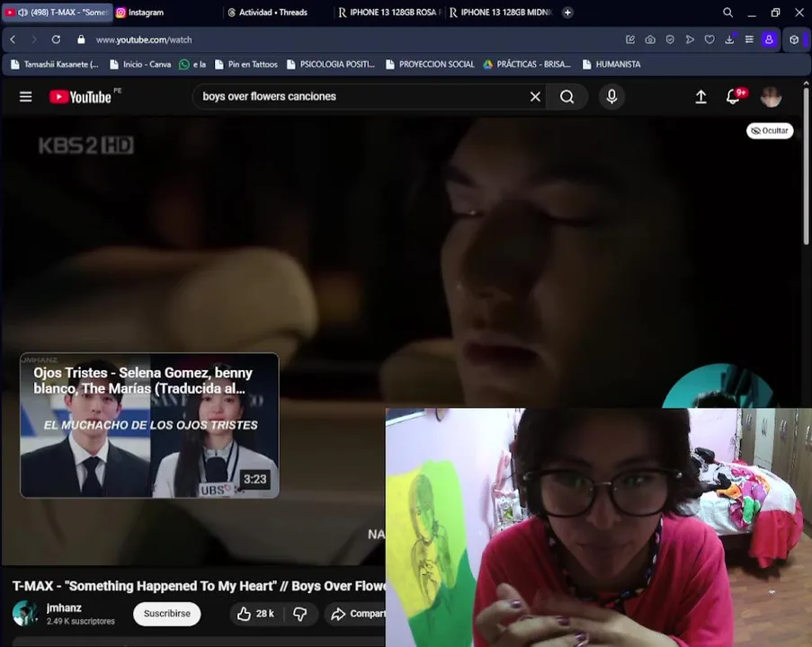The width and height of the screenshot is (812, 647).
Task: Open the player send-flow arrow icon
Action: [x=690, y=40]
